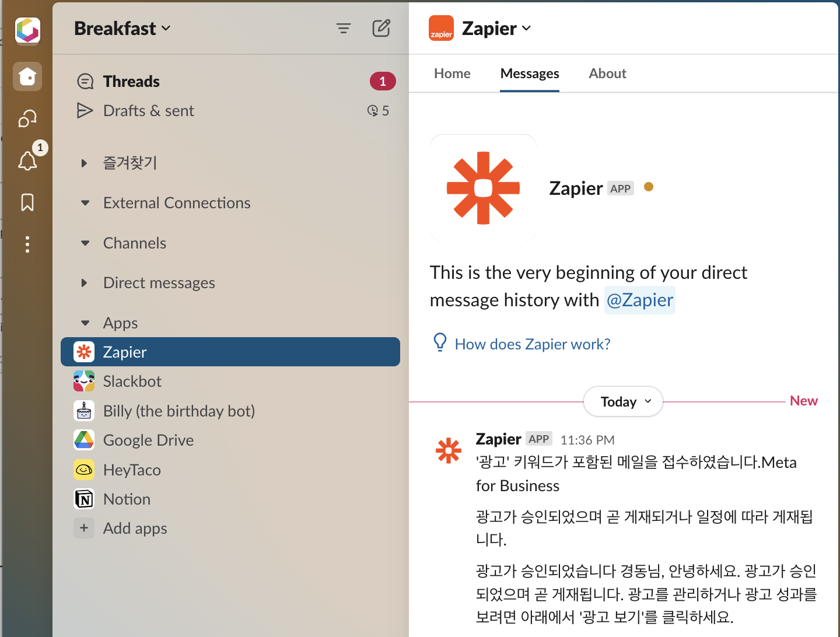840x637 pixels.
Task: Click the External Connections label
Action: coord(177,203)
